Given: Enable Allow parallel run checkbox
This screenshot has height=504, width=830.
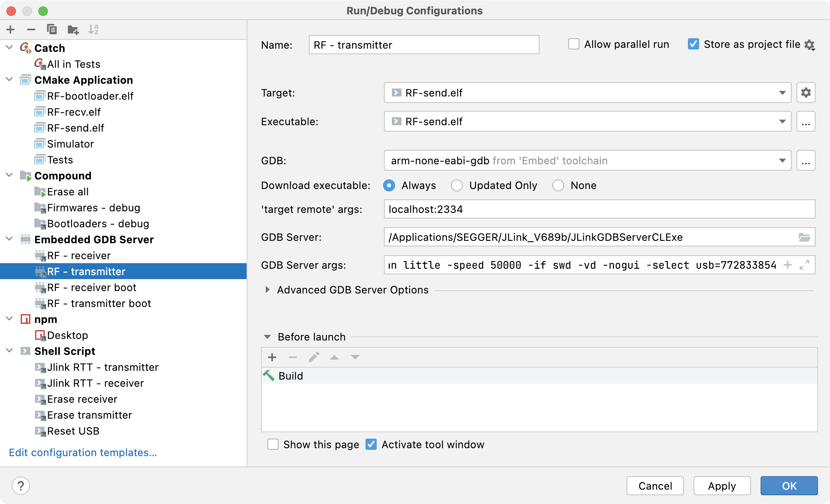Looking at the screenshot, I should pos(574,44).
